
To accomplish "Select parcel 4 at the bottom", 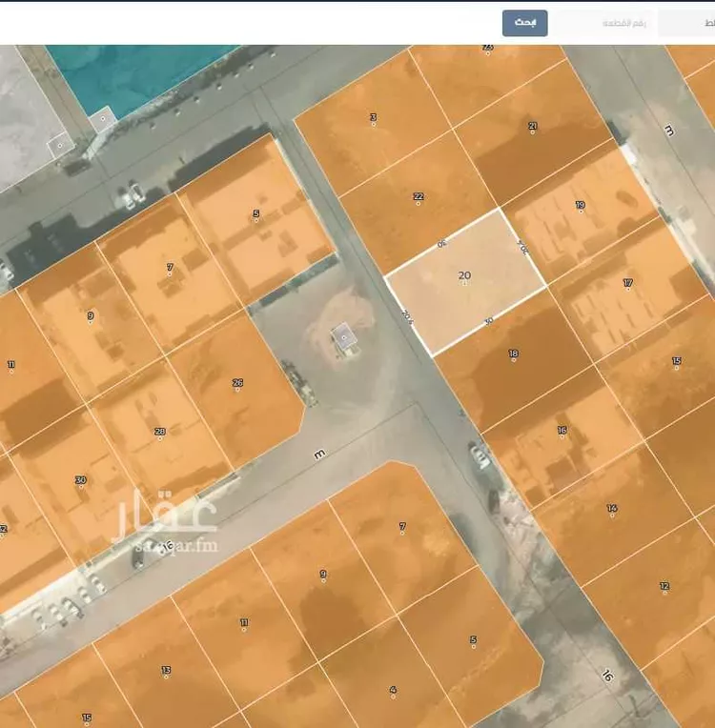I will 393,695.
